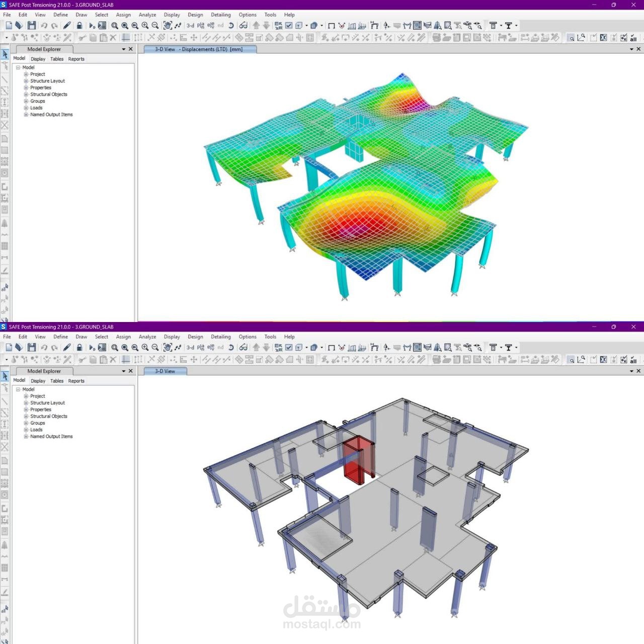Open shape type dropdown arrow in top window
644x644 pixels.
322,25
